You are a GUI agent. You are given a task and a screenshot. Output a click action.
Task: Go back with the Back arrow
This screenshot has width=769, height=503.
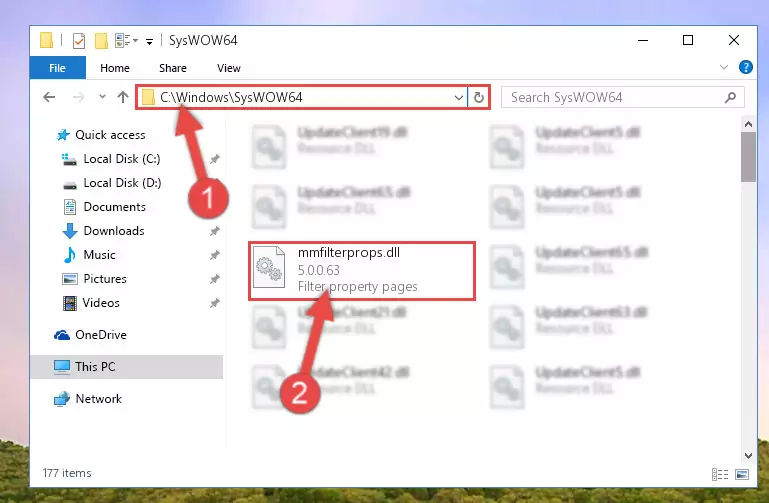49,97
